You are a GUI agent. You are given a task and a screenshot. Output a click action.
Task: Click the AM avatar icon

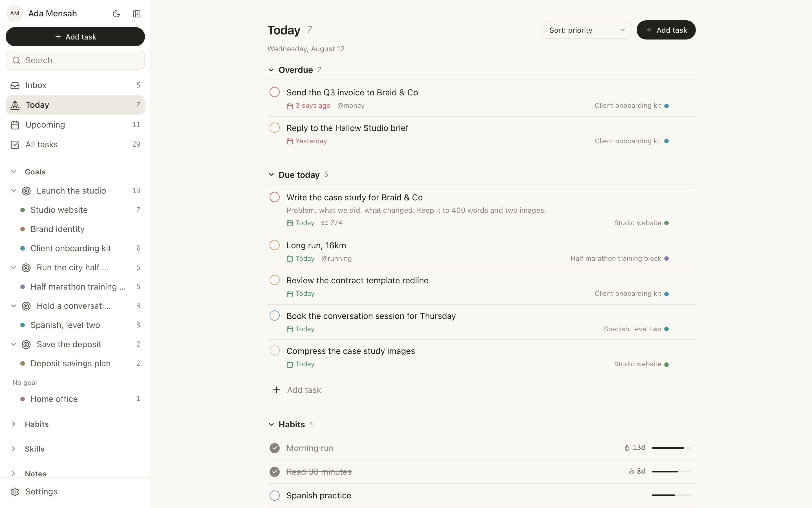click(14, 14)
